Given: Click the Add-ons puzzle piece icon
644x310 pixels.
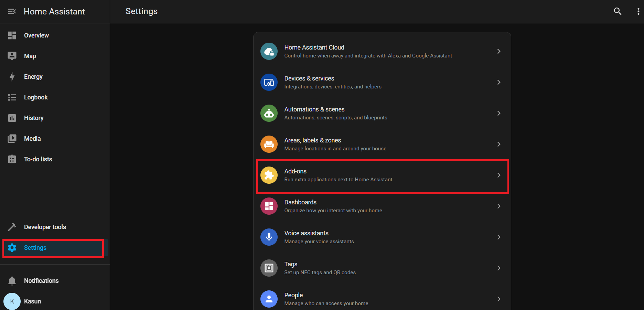Looking at the screenshot, I should click(x=269, y=175).
